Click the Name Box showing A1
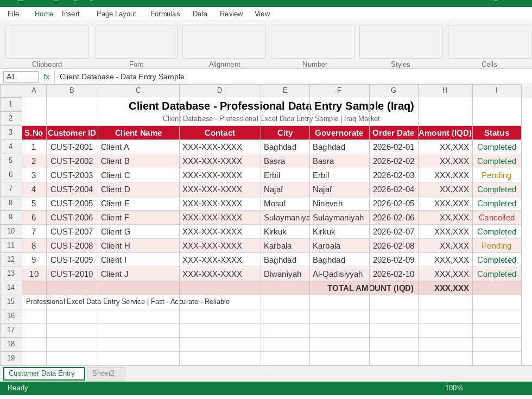The image size is (532, 399). (x=21, y=77)
